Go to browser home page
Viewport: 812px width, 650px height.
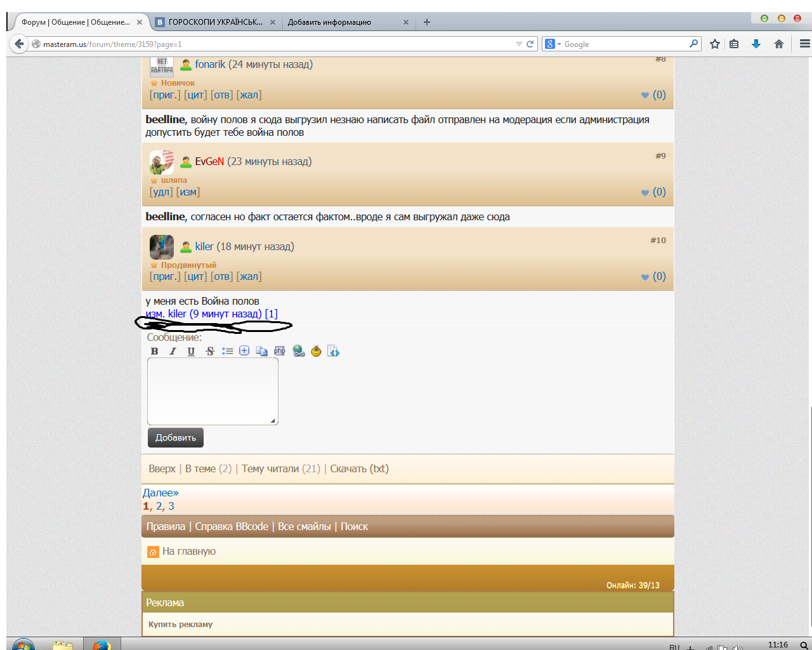(x=779, y=44)
